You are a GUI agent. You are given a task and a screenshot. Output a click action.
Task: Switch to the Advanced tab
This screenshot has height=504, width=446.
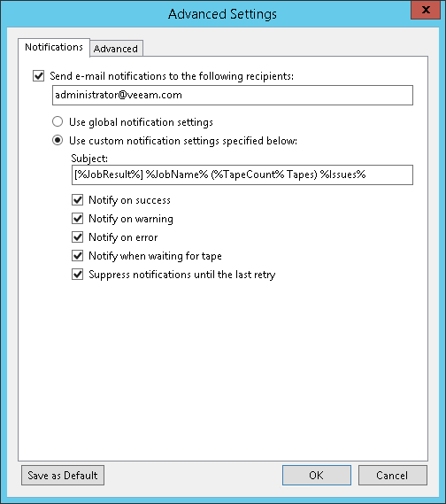point(116,49)
